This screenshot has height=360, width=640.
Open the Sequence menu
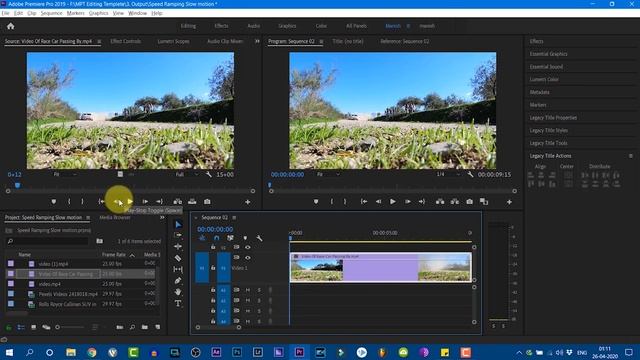click(x=51, y=13)
